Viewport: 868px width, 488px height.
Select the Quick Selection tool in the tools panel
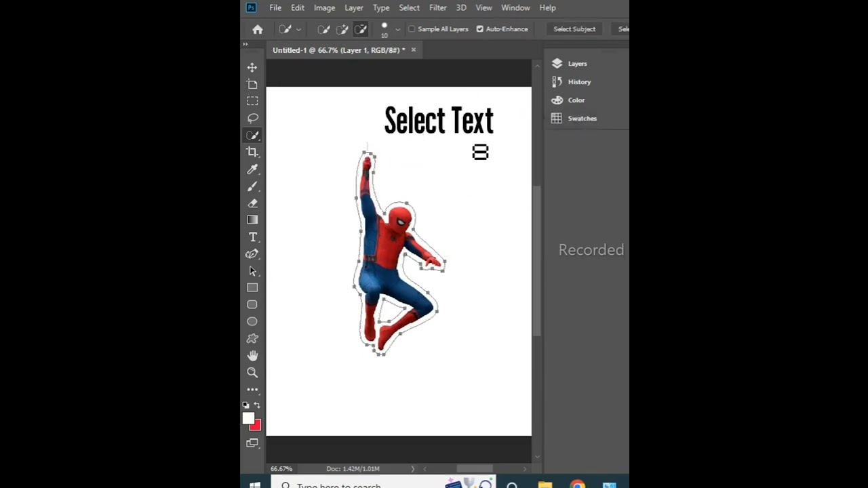252,135
